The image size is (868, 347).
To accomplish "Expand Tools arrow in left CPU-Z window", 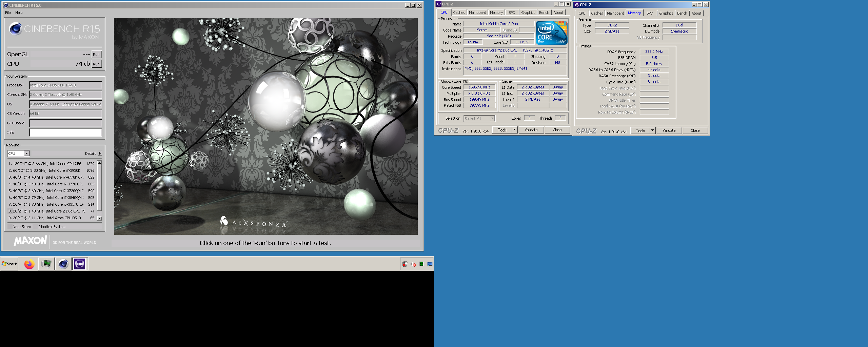I will tap(515, 130).
